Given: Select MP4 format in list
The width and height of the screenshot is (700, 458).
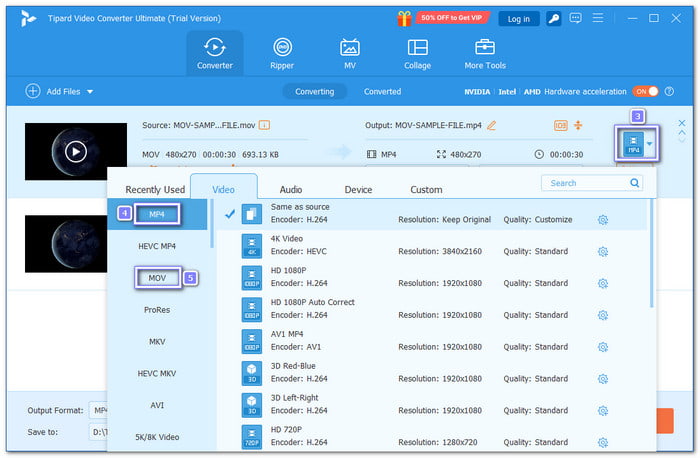Looking at the screenshot, I should click(157, 214).
